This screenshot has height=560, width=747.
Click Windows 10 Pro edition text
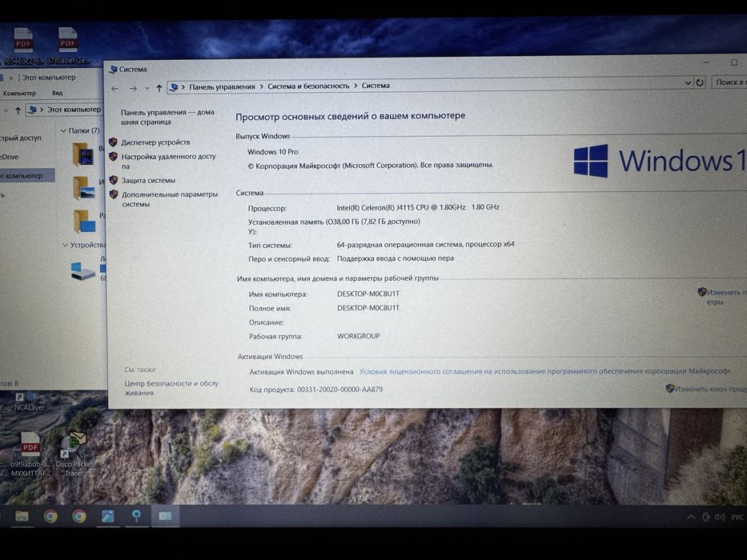point(273,152)
